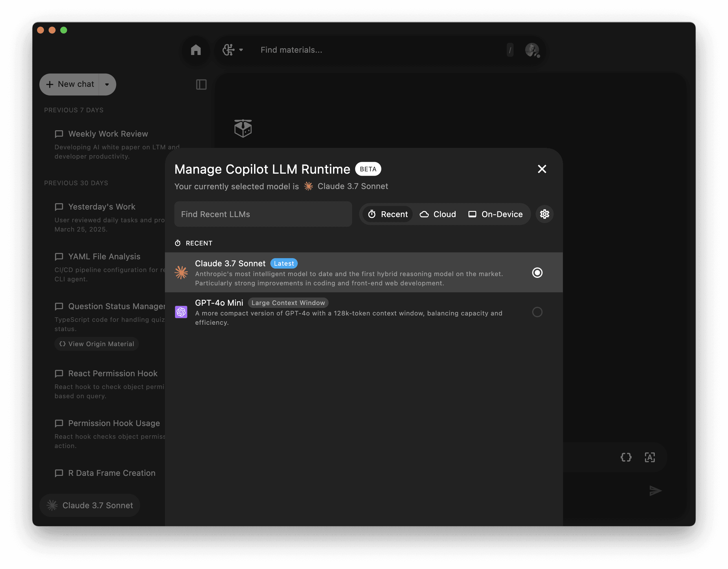Open LLM runtime settings gear

point(544,214)
